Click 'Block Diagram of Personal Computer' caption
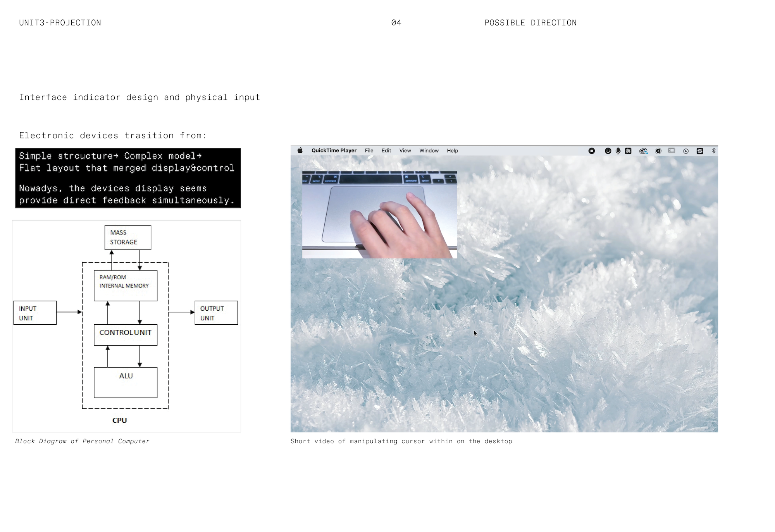Screen dimensions: 775x532 click(x=82, y=441)
